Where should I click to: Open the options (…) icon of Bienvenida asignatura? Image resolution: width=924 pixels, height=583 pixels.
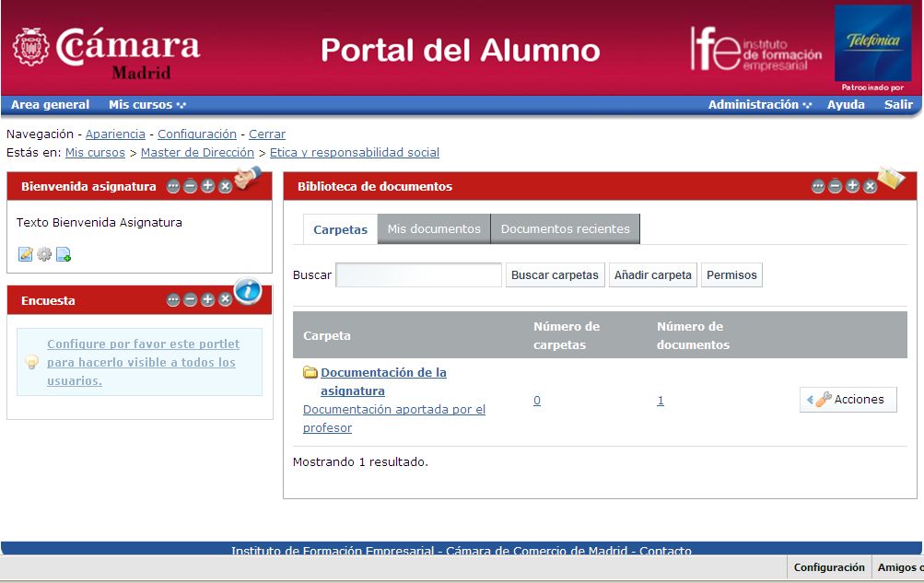(173, 187)
